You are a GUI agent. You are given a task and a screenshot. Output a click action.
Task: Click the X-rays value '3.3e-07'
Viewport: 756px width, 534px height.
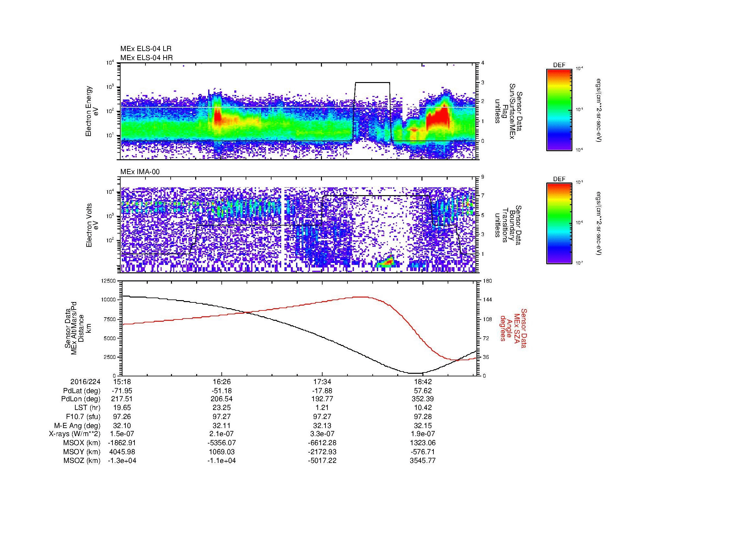tap(322, 434)
